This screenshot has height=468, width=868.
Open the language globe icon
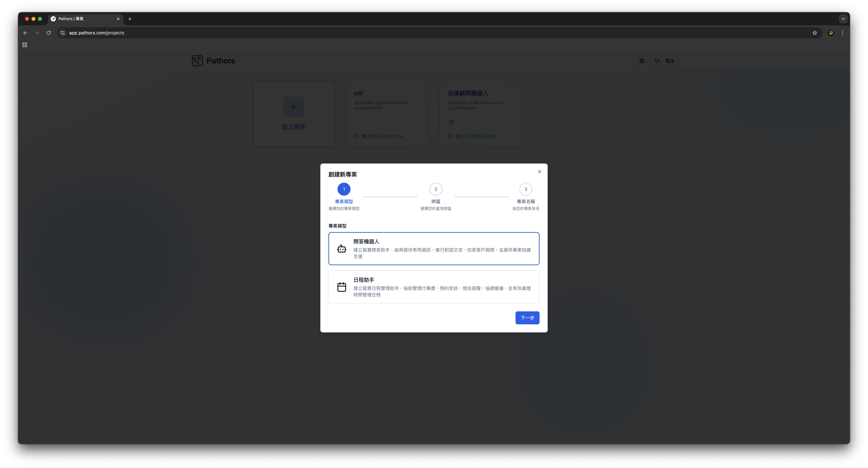[642, 61]
